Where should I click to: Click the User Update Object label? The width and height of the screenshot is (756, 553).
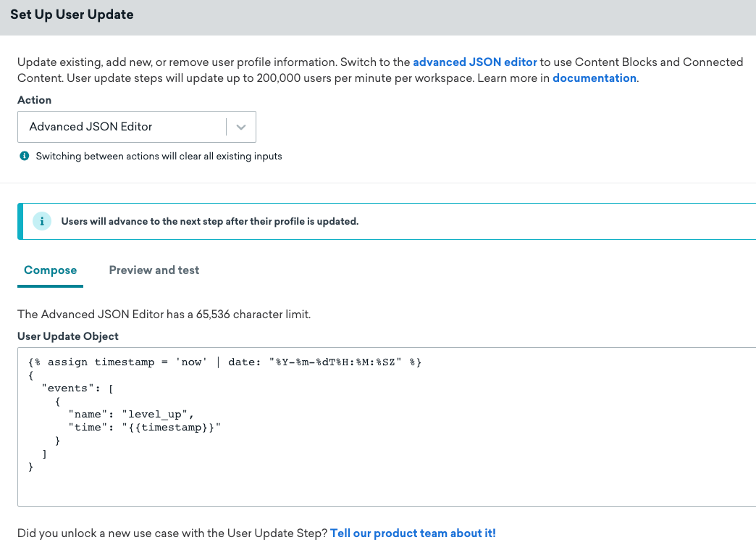click(67, 336)
